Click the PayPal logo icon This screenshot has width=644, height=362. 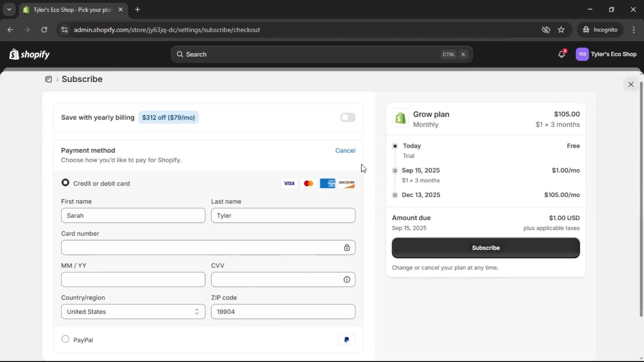tap(346, 340)
